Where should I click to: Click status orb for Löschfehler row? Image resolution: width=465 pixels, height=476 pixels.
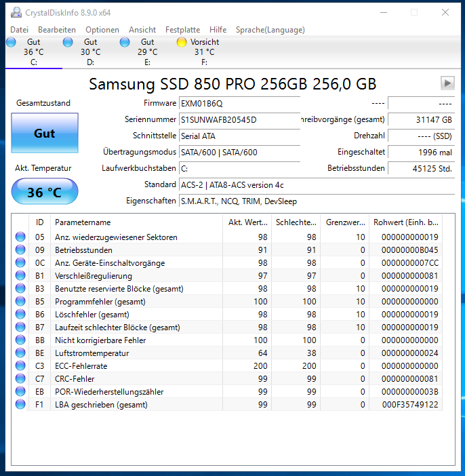click(x=20, y=314)
